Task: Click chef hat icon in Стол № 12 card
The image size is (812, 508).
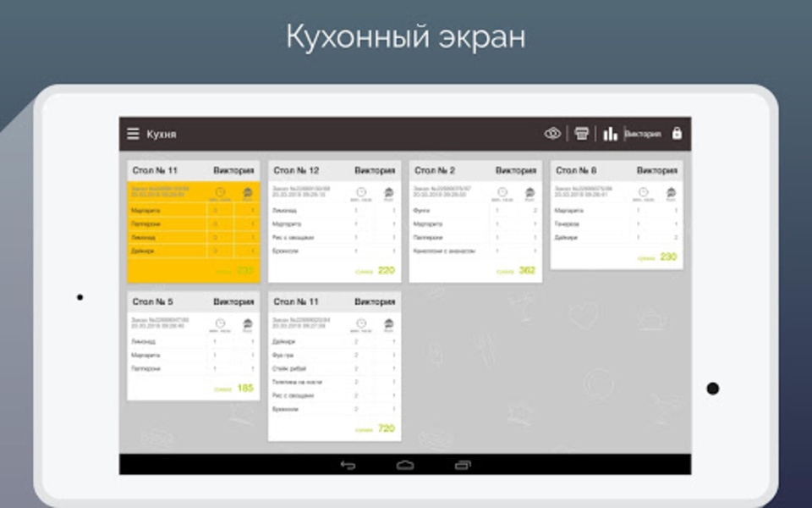Action: [x=388, y=193]
